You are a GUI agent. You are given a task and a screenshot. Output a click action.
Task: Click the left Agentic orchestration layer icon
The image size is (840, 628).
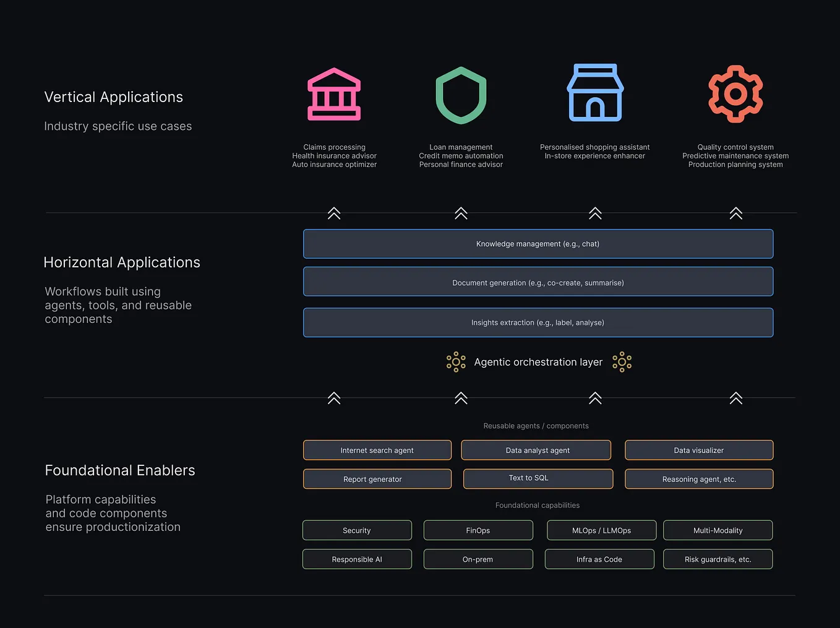pyautogui.click(x=456, y=362)
